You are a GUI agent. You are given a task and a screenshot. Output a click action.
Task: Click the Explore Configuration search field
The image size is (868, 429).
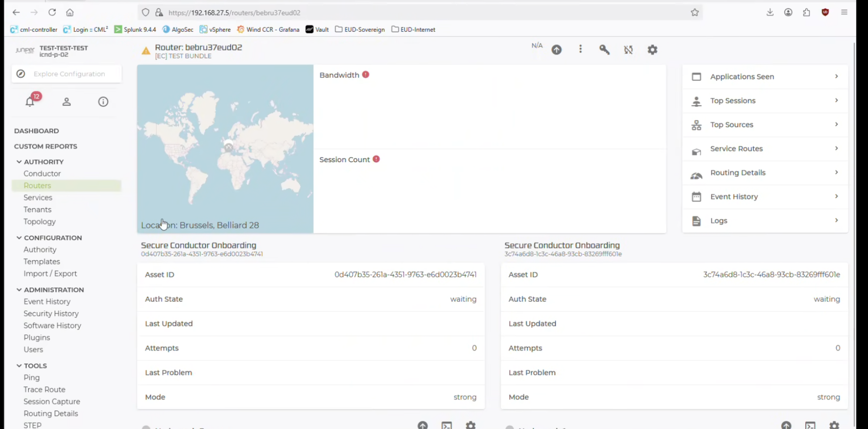66,74
